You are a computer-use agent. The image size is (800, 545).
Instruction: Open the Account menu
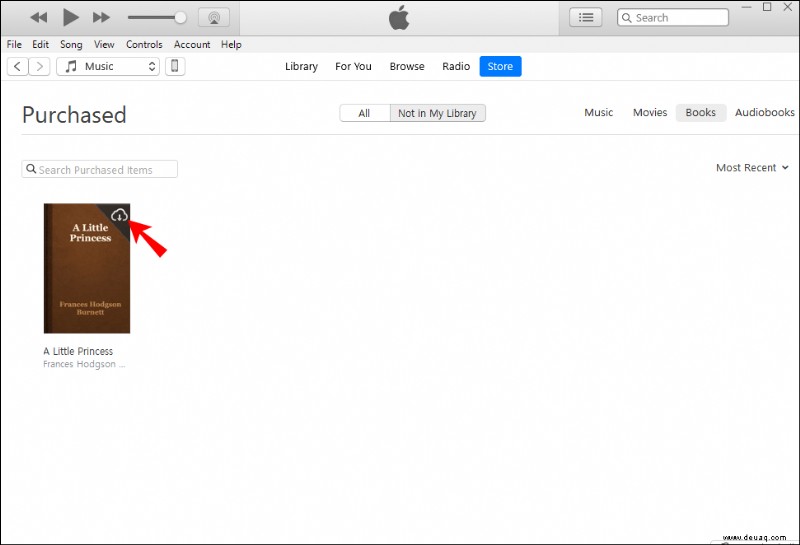click(192, 44)
